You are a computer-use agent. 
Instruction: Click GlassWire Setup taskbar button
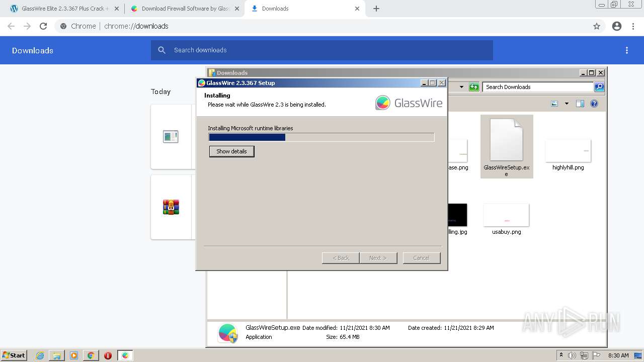pos(125,355)
